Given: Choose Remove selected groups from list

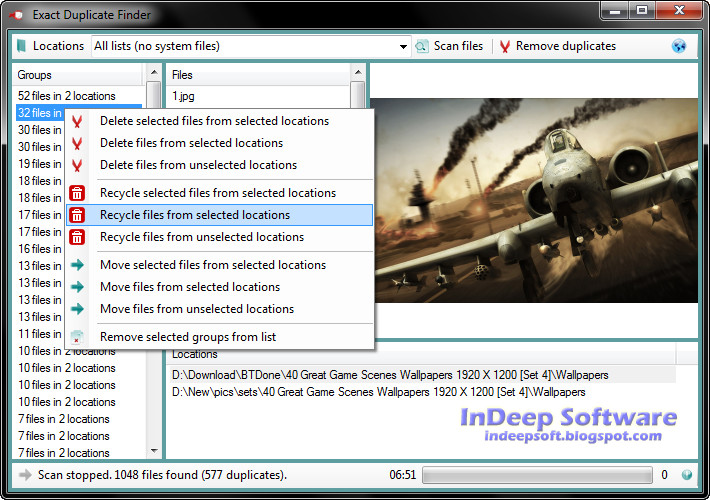Looking at the screenshot, I should pyautogui.click(x=220, y=337).
